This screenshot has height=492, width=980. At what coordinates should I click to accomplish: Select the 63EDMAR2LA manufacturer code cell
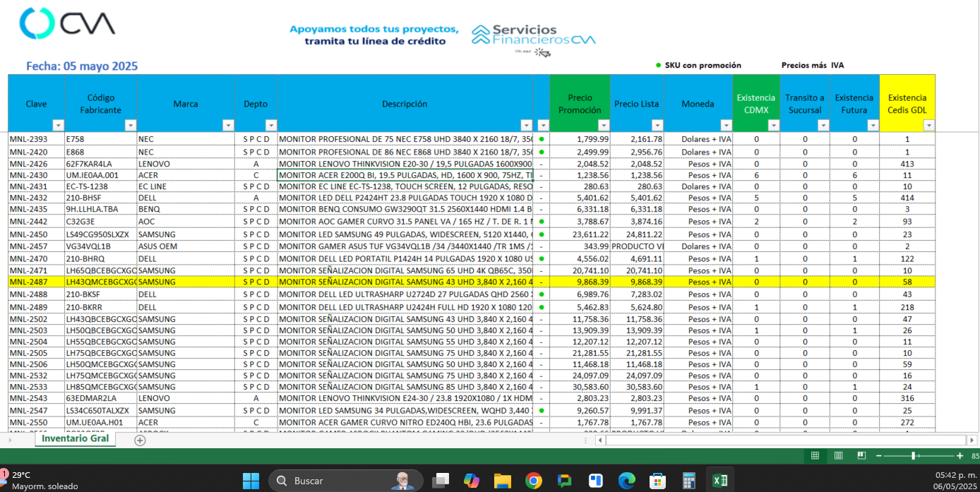click(x=101, y=398)
